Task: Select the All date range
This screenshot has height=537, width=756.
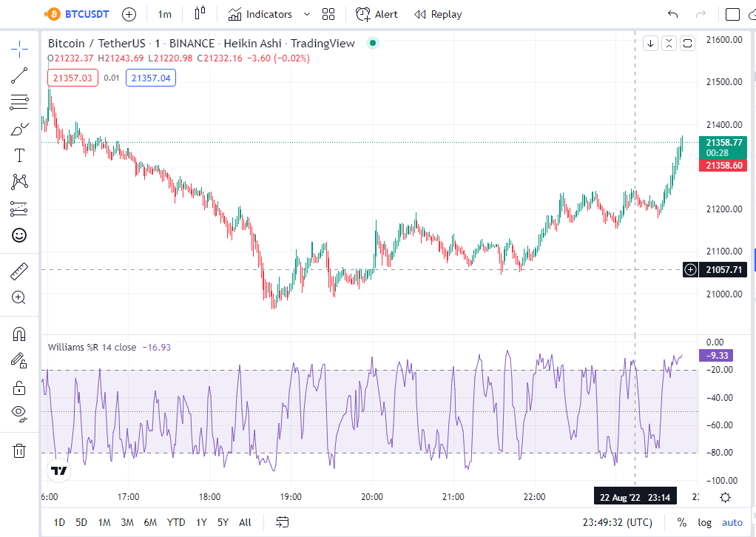Action: 245,522
